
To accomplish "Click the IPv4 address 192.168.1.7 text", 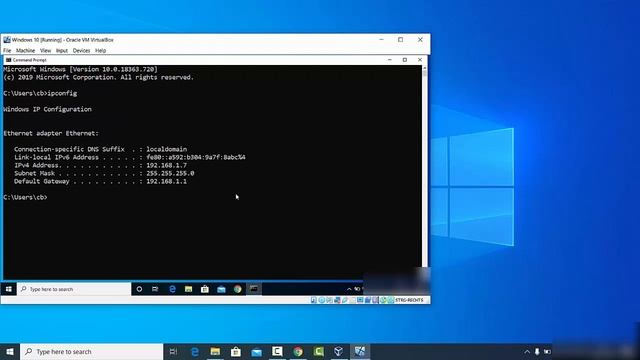I will tap(167, 165).
